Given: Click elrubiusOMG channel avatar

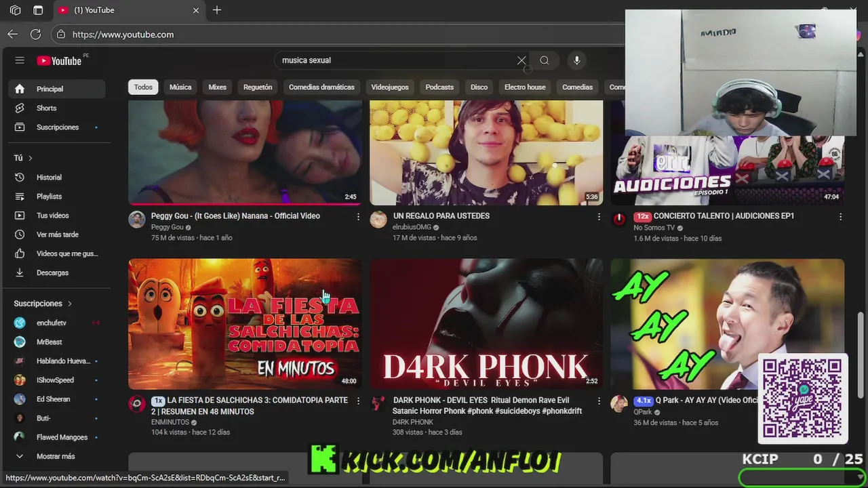Looking at the screenshot, I should pos(378,219).
